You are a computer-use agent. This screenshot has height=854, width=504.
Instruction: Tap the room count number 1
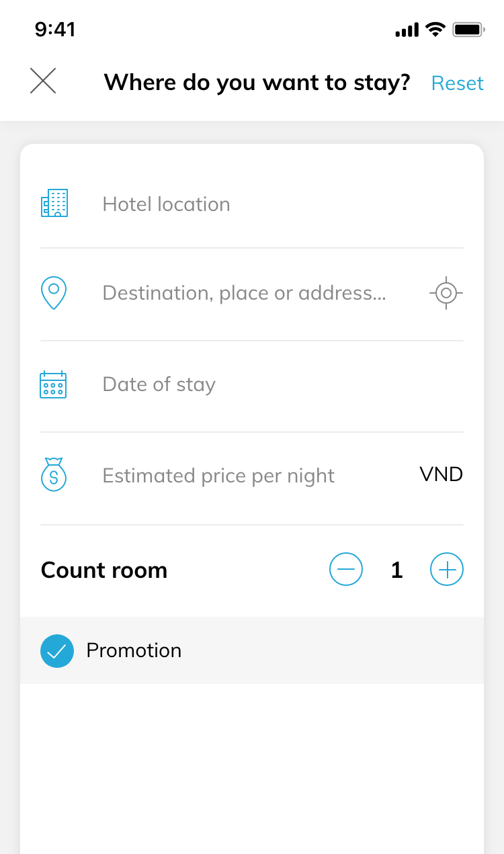(396, 570)
